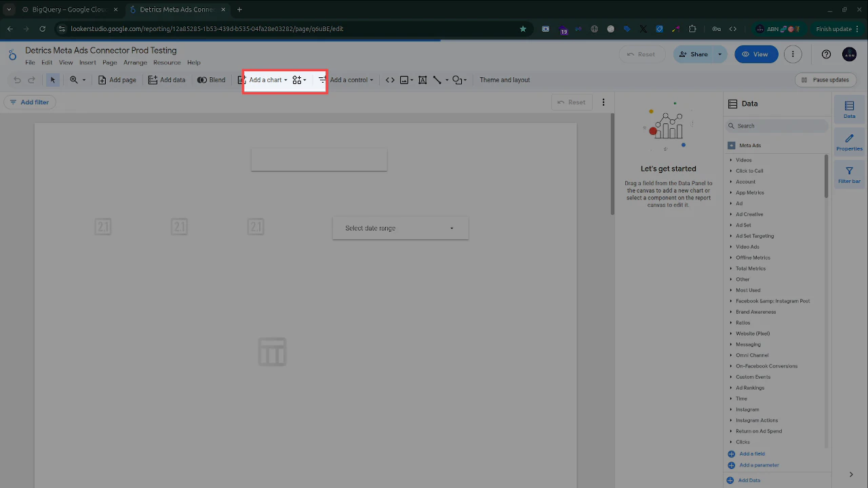
Task: Click Pause updates
Action: 825,79
